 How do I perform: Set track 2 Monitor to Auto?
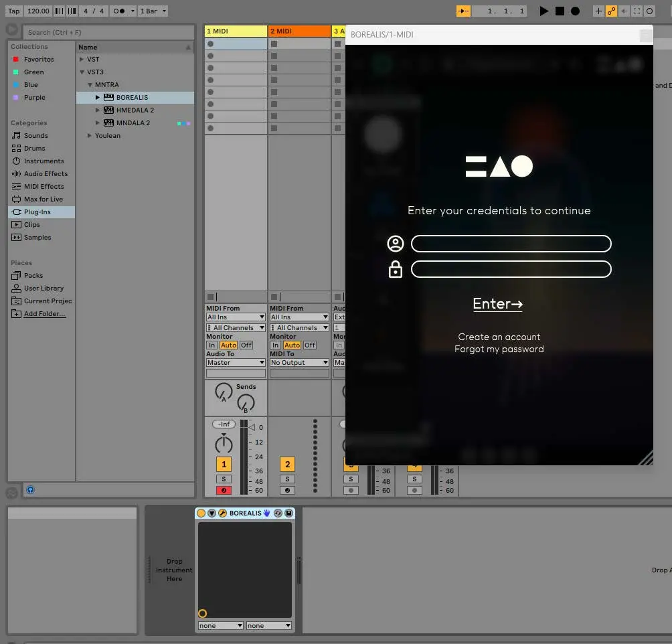coord(292,345)
